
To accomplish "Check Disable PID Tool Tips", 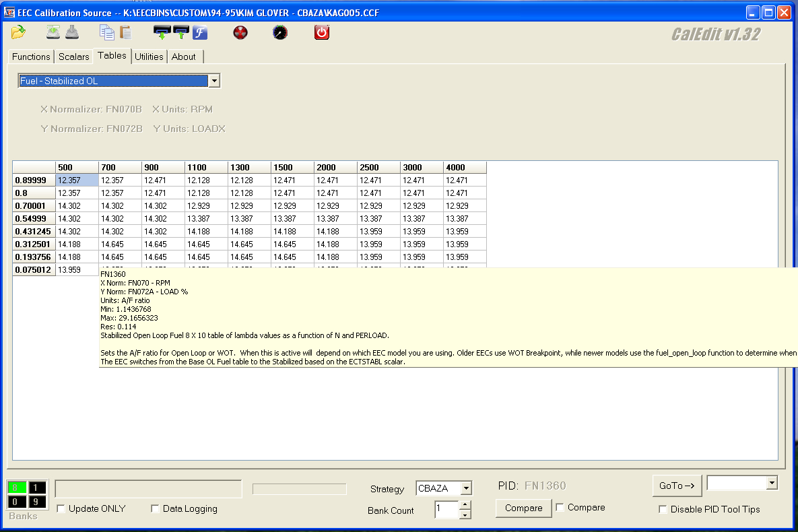I will [663, 509].
